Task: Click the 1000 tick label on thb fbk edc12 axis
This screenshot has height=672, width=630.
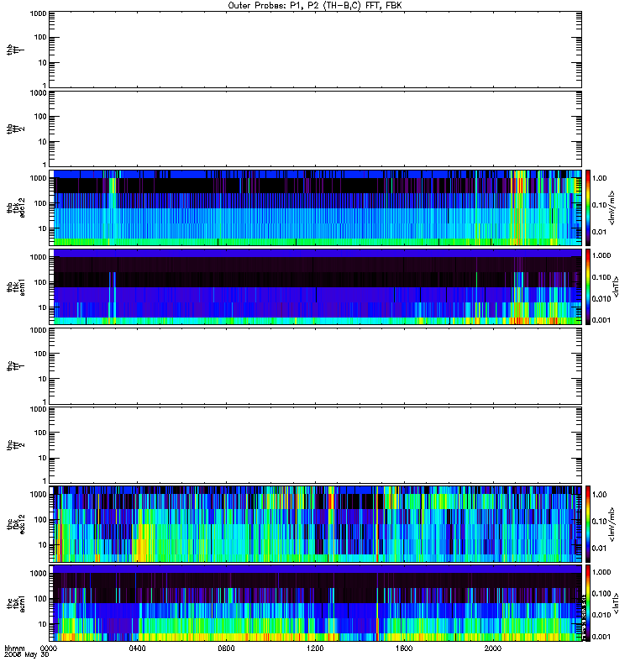Action: [38, 178]
